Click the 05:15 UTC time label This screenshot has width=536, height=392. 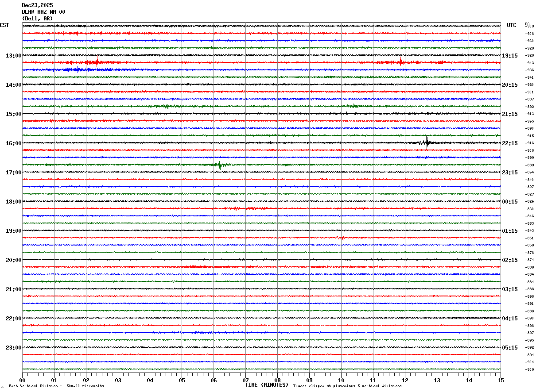pyautogui.click(x=510, y=347)
